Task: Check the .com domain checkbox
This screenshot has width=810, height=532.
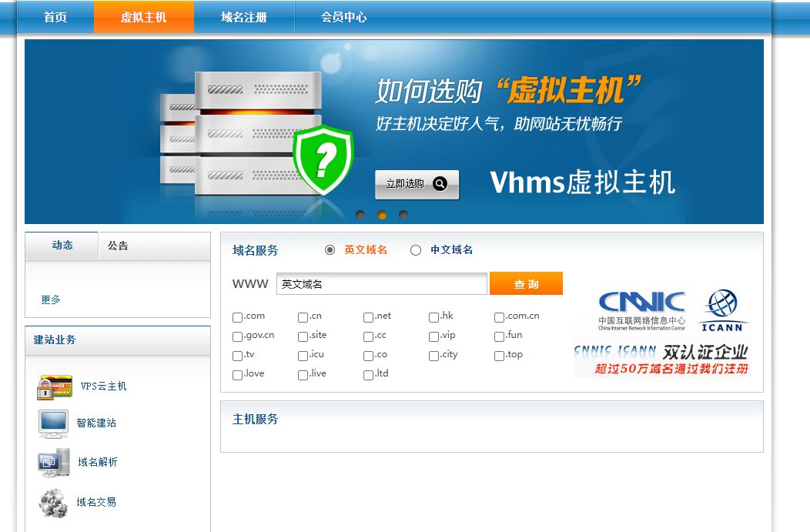Action: click(x=238, y=317)
